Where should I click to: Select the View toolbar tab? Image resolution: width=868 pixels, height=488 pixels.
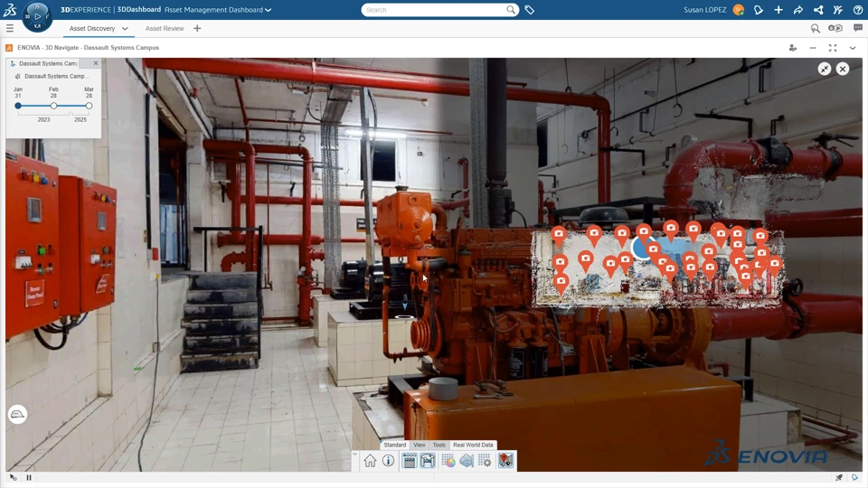(420, 445)
